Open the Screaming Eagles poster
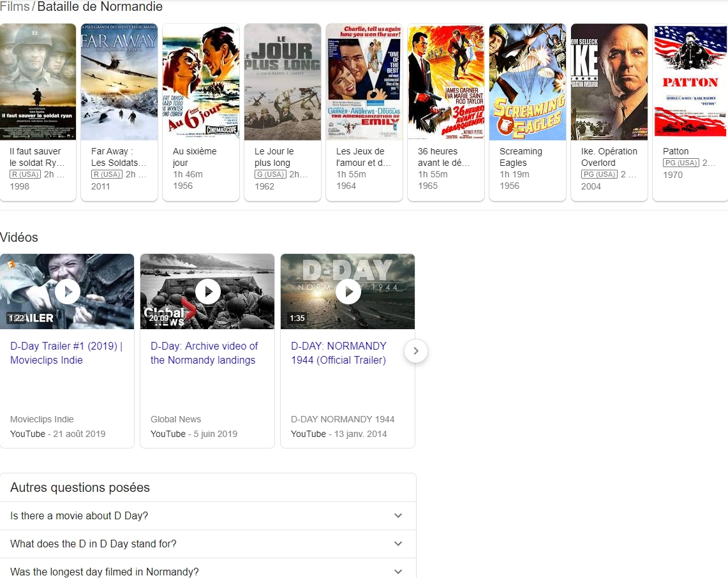Image resolution: width=728 pixels, height=578 pixels. tap(528, 82)
